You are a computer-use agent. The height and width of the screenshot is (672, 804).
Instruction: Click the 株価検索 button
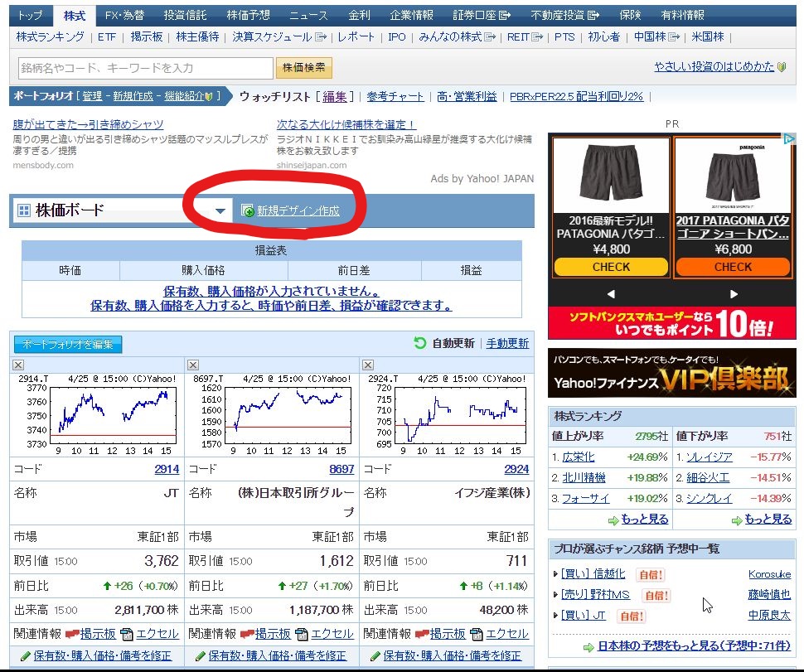304,68
